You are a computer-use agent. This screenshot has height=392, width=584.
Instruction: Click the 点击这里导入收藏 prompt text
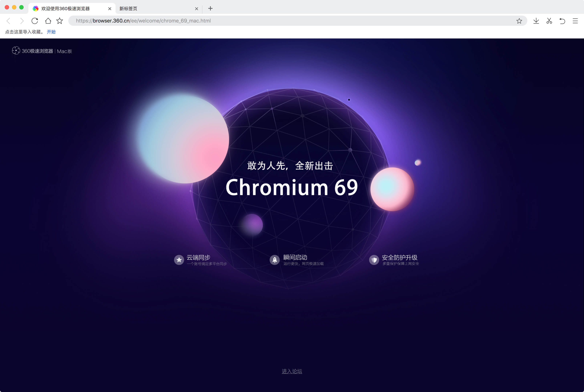(24, 32)
